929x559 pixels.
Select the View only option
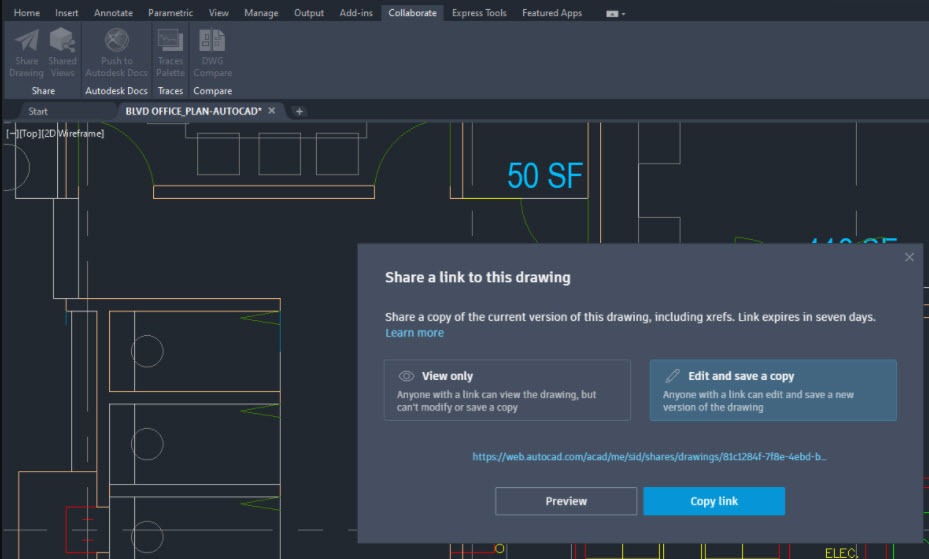click(507, 390)
